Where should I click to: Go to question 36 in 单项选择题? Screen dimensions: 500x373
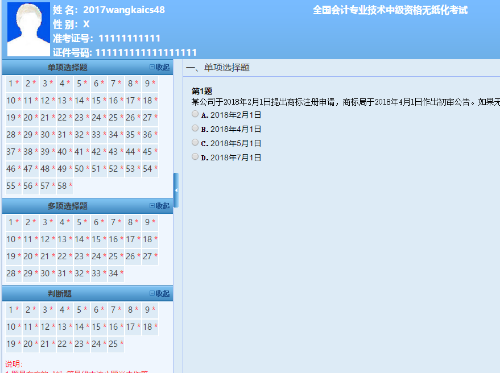pyautogui.click(x=150, y=135)
